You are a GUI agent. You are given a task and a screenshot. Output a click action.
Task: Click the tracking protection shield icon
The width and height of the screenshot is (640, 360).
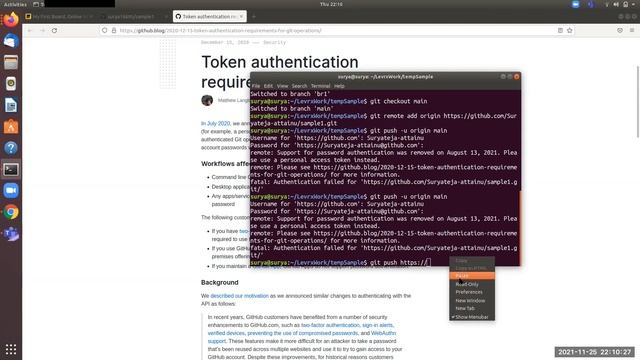point(105,31)
